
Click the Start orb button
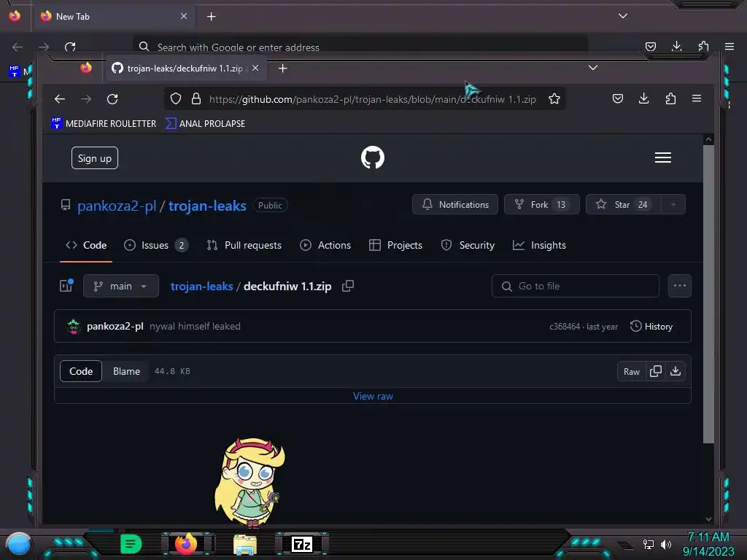coord(19,545)
